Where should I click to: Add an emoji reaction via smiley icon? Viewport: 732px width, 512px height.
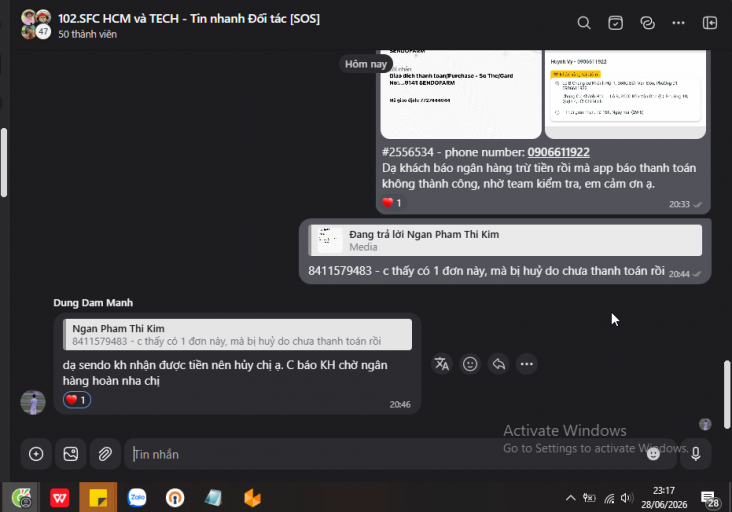coord(470,364)
